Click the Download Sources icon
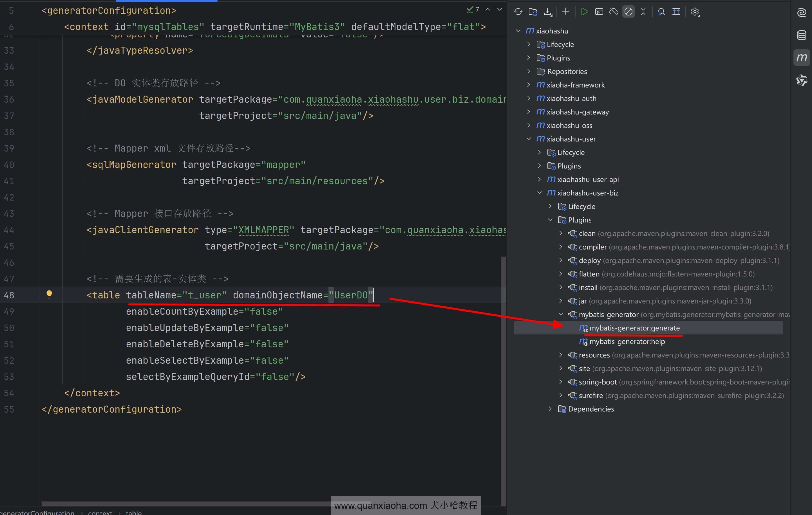The height and width of the screenshot is (515, 812). coord(548,12)
